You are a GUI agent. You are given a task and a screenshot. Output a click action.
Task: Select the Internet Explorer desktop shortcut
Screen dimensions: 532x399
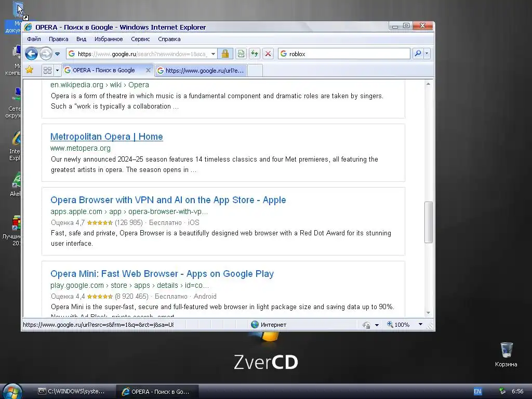tap(15, 146)
